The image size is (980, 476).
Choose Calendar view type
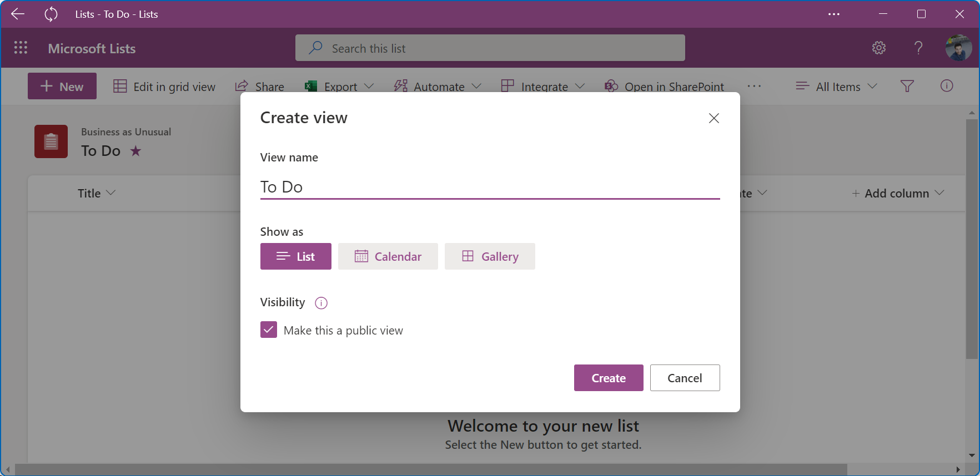pyautogui.click(x=388, y=256)
